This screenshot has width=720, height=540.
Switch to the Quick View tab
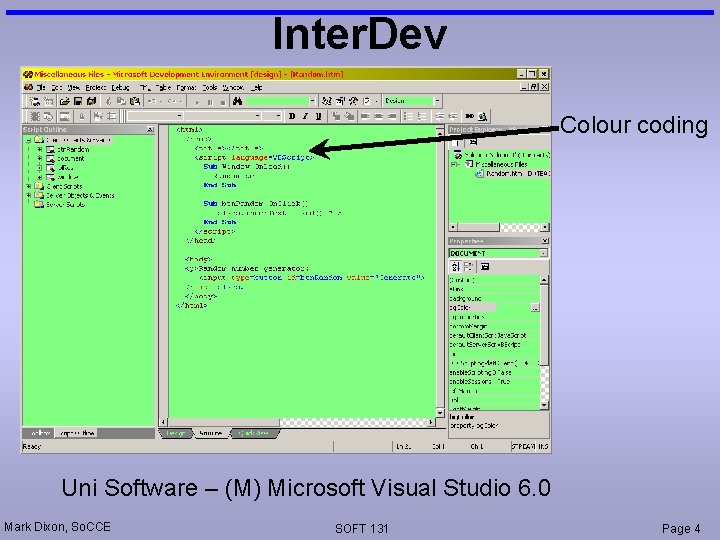tap(254, 433)
